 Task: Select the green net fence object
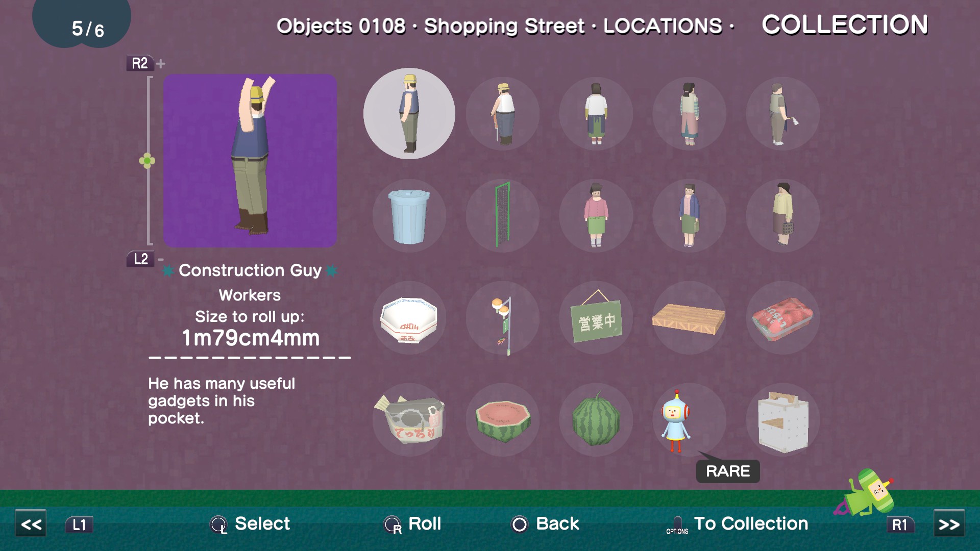(x=503, y=216)
